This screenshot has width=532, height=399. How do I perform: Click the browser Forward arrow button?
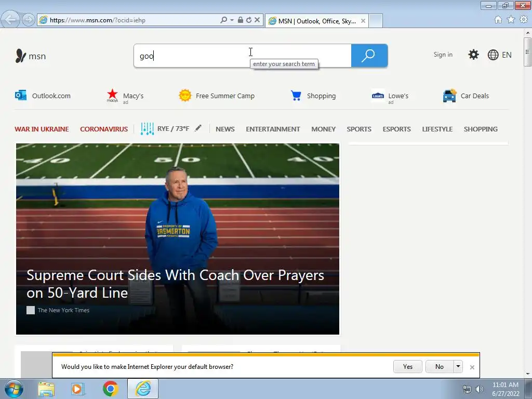click(29, 20)
